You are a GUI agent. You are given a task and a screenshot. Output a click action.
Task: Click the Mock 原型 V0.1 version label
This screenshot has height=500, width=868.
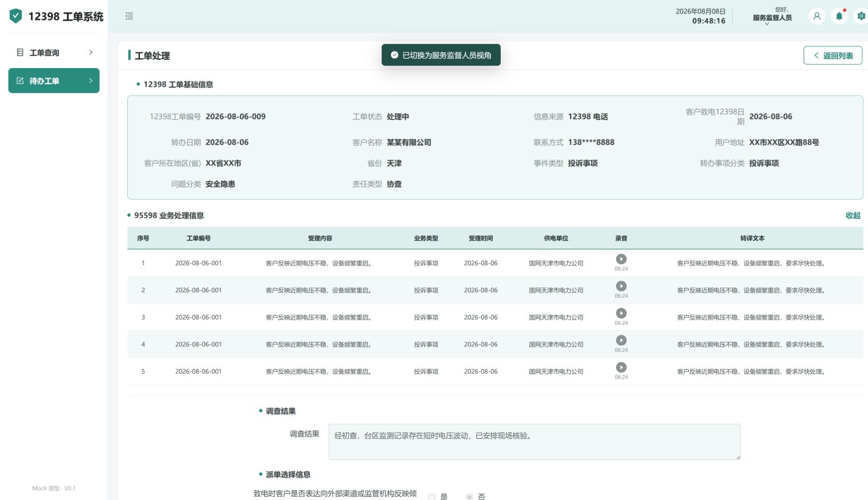[x=54, y=488]
